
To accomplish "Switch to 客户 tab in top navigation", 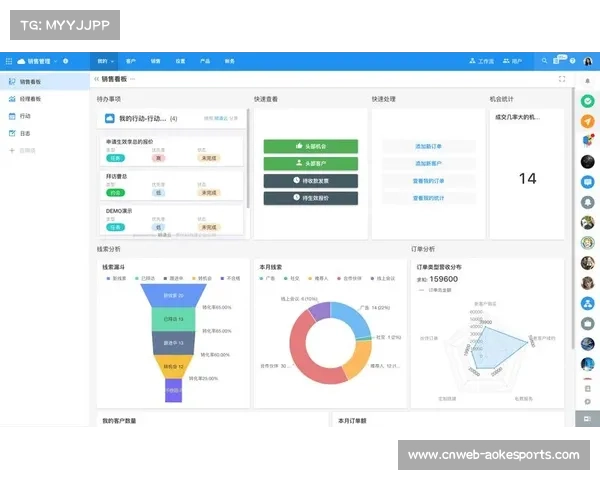I will 131,61.
